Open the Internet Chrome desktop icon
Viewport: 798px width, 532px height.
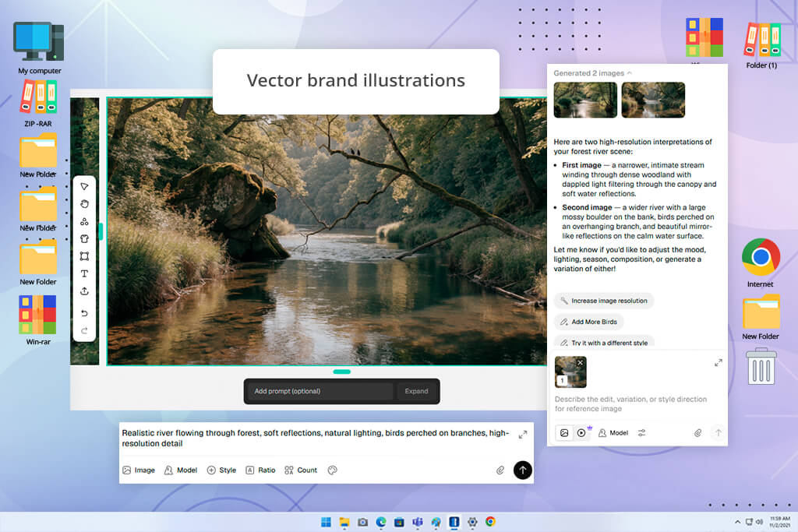point(761,263)
